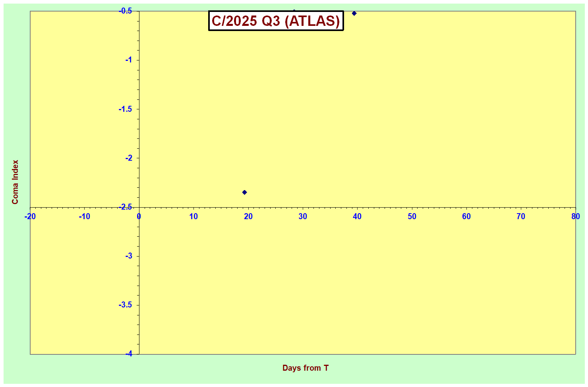
Task: Click the 50 label on horizontal axis
Action: tap(412, 216)
